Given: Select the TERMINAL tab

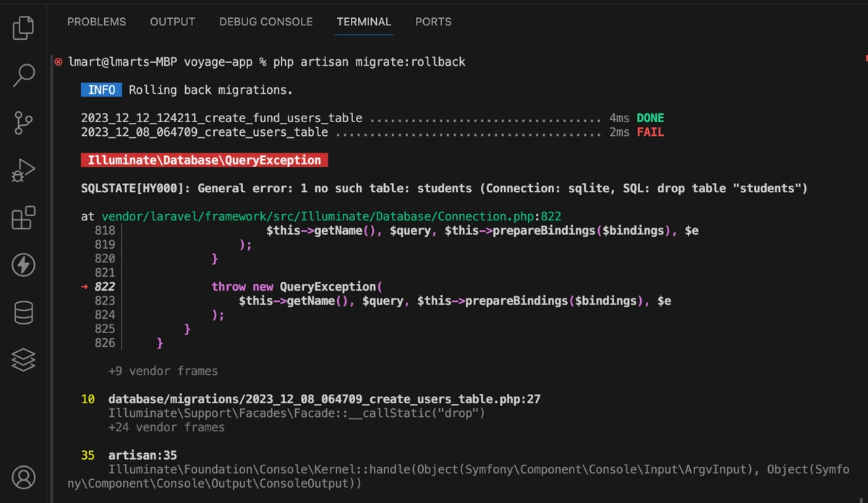Looking at the screenshot, I should pos(364,22).
